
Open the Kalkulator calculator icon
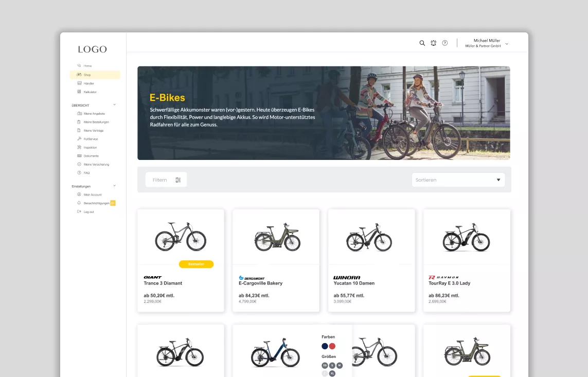(79, 92)
